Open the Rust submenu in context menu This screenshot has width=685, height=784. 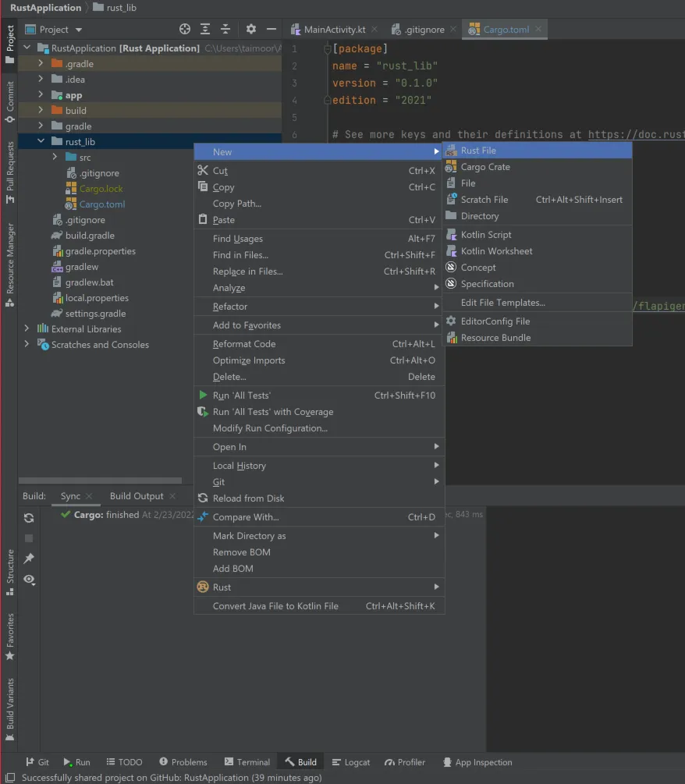[319, 587]
